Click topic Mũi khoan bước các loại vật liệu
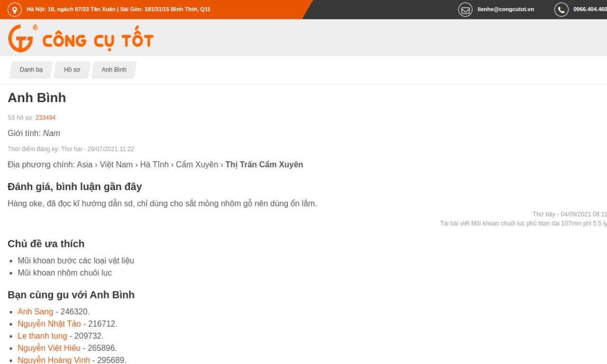The width and height of the screenshot is (607, 364). pyautogui.click(x=76, y=261)
